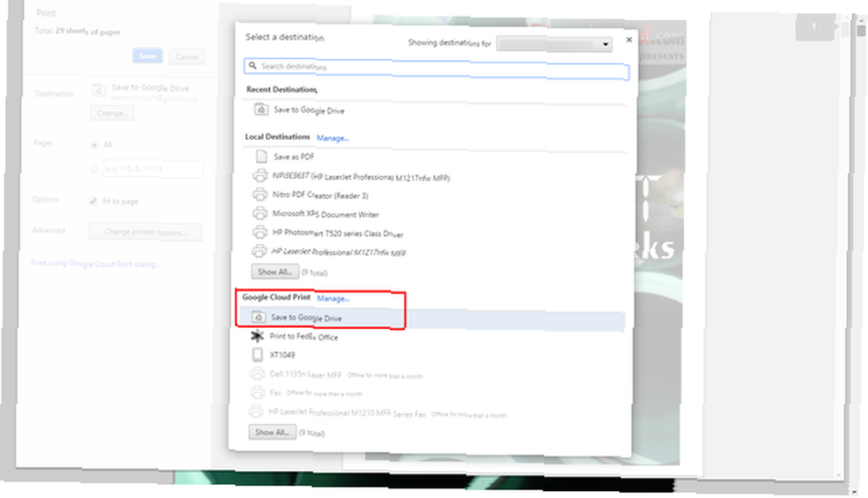The height and width of the screenshot is (498, 868).
Task: Click the Change destination button
Action: 112,113
